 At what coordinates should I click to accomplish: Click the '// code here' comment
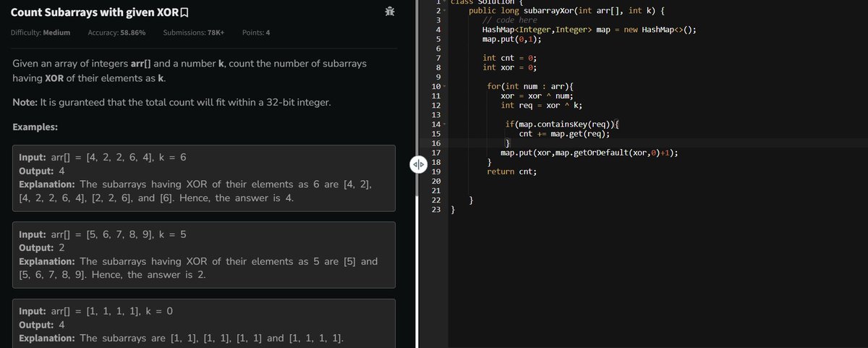pos(510,20)
